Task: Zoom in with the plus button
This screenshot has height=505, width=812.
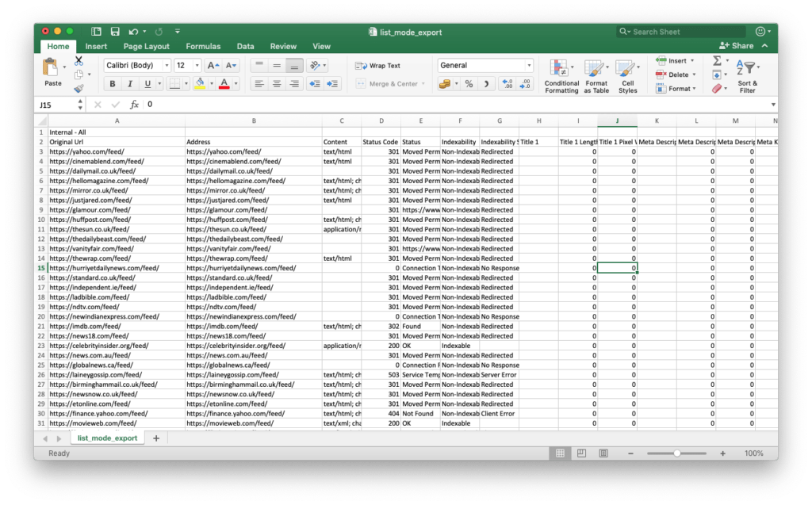Action: 722,453
